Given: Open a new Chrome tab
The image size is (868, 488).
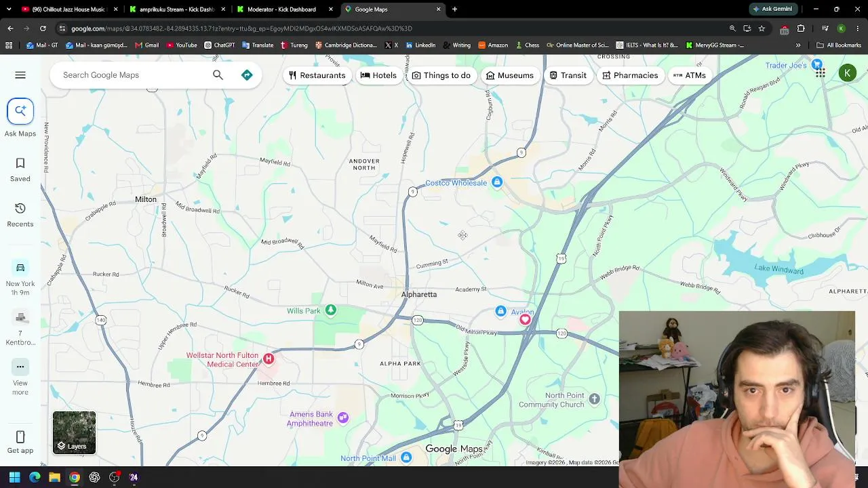Looking at the screenshot, I should [x=454, y=9].
